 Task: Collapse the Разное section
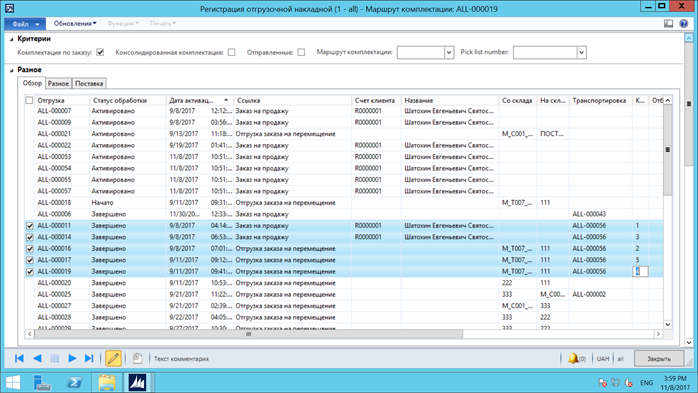tap(12, 70)
